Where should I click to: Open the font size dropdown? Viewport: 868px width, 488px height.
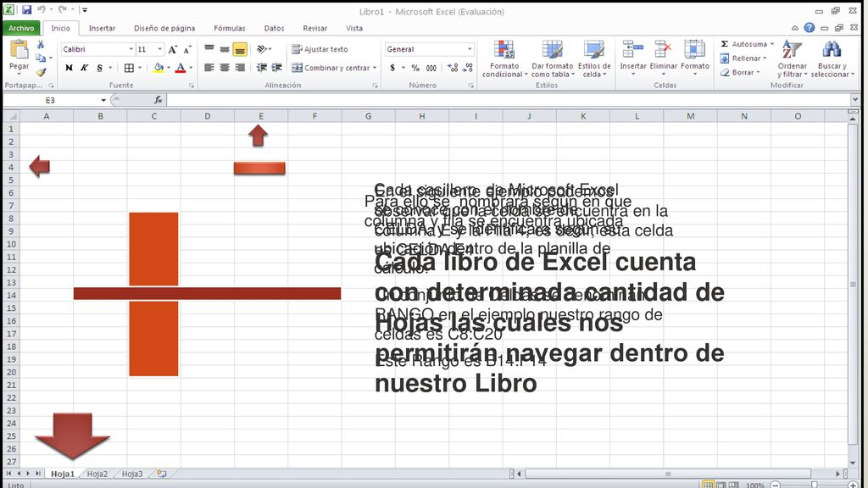click(160, 49)
